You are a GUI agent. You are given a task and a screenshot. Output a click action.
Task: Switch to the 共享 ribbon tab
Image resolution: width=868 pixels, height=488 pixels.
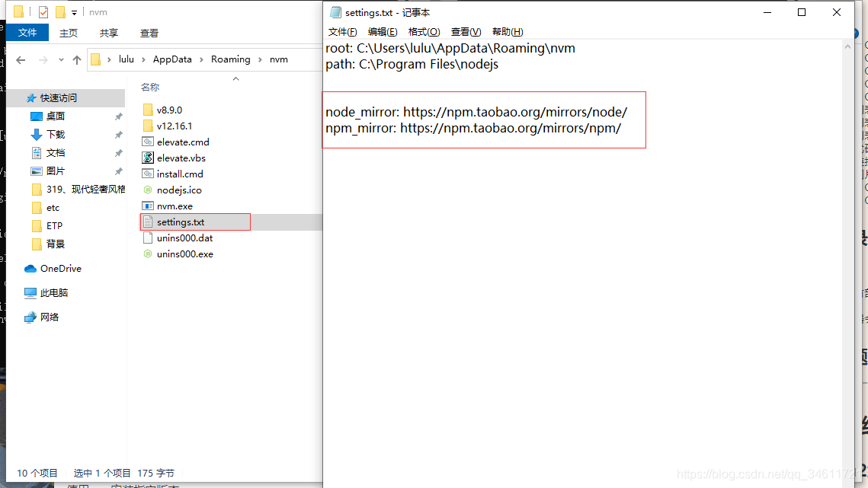tap(107, 33)
